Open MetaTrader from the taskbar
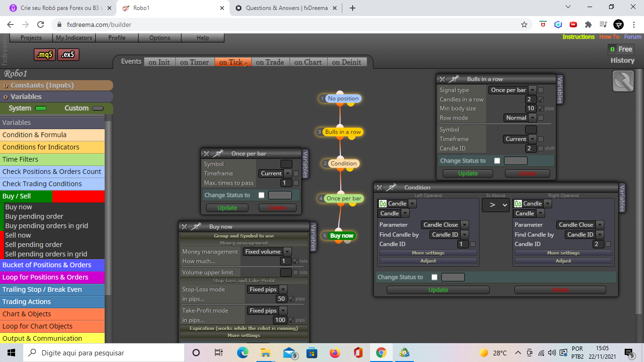 coord(404,353)
